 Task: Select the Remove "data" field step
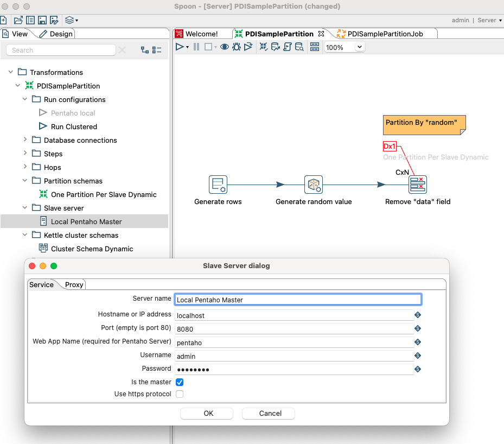(417, 185)
